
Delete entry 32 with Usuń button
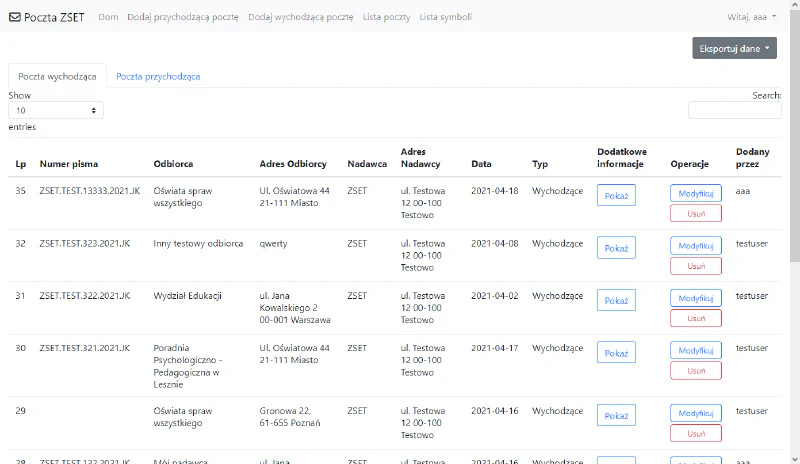695,266
